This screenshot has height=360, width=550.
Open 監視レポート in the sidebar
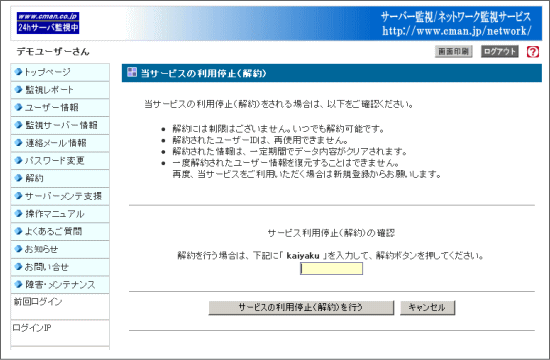(60, 90)
